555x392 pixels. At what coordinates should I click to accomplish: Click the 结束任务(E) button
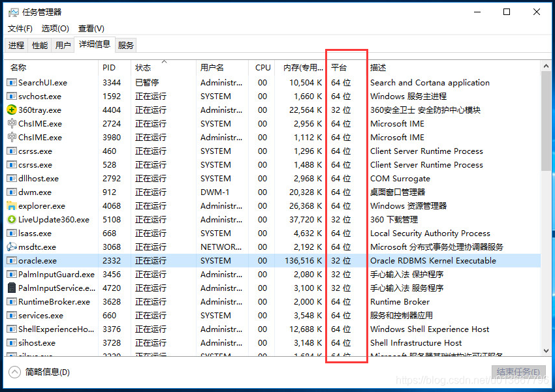click(x=518, y=372)
